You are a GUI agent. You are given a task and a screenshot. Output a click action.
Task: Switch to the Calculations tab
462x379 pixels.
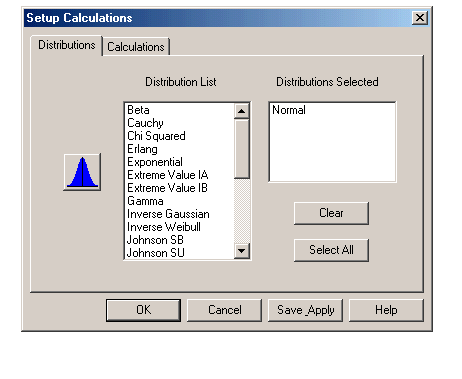point(136,47)
